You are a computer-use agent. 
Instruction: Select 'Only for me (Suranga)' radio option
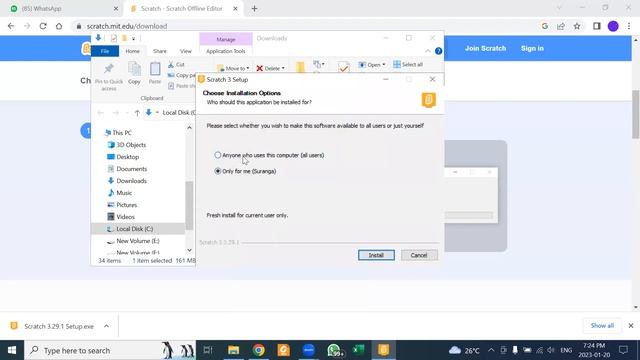[x=218, y=171]
